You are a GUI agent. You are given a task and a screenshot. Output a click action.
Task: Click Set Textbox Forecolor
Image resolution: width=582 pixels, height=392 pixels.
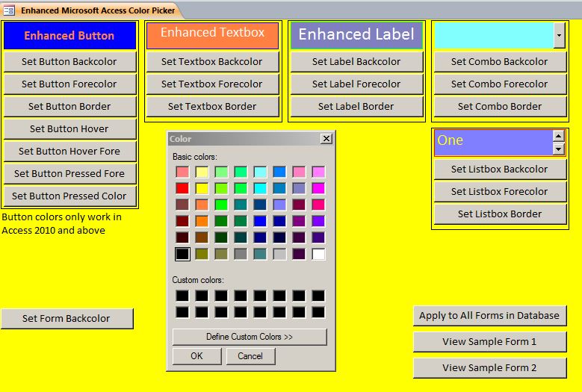pyautogui.click(x=213, y=84)
